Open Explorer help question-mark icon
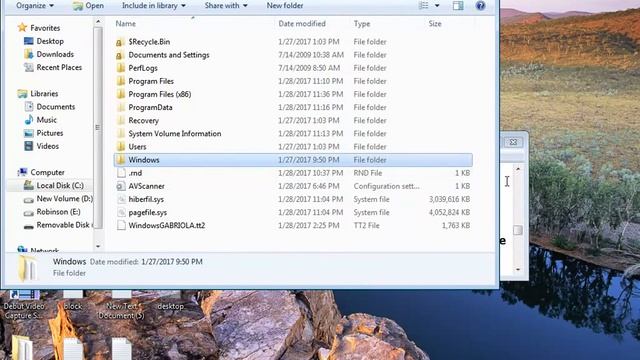640x360 pixels. [x=480, y=6]
